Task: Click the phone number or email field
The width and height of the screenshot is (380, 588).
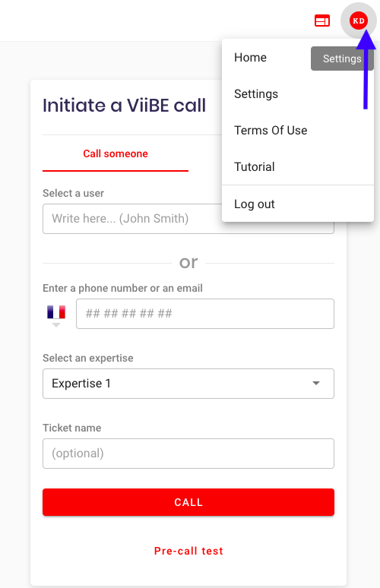Action: point(205,314)
